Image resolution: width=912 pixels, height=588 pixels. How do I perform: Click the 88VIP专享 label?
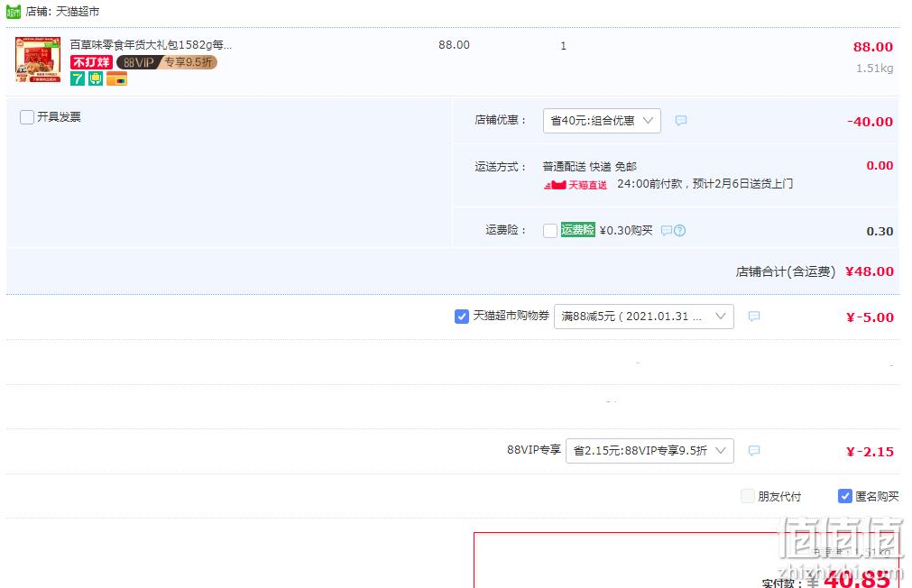[534, 450]
